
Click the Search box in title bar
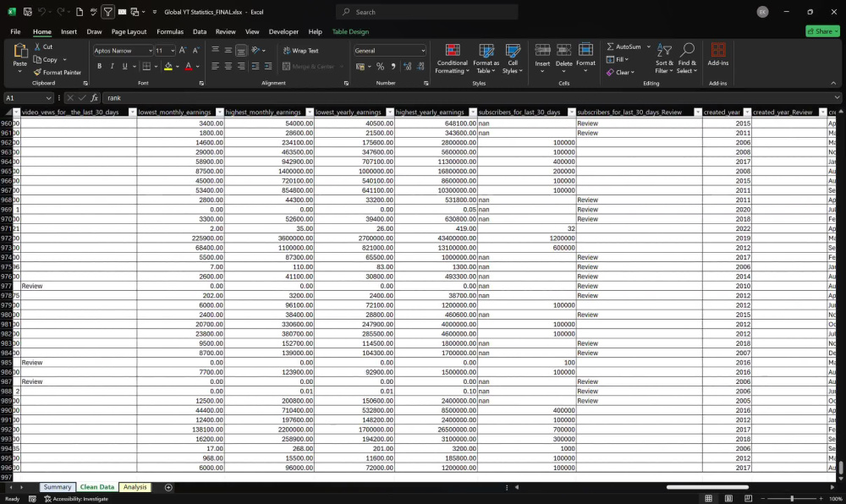point(426,12)
